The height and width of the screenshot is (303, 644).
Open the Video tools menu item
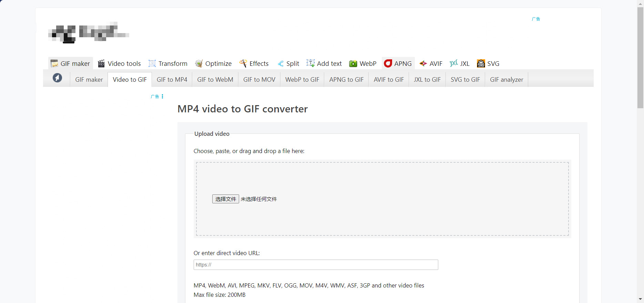[x=120, y=63]
